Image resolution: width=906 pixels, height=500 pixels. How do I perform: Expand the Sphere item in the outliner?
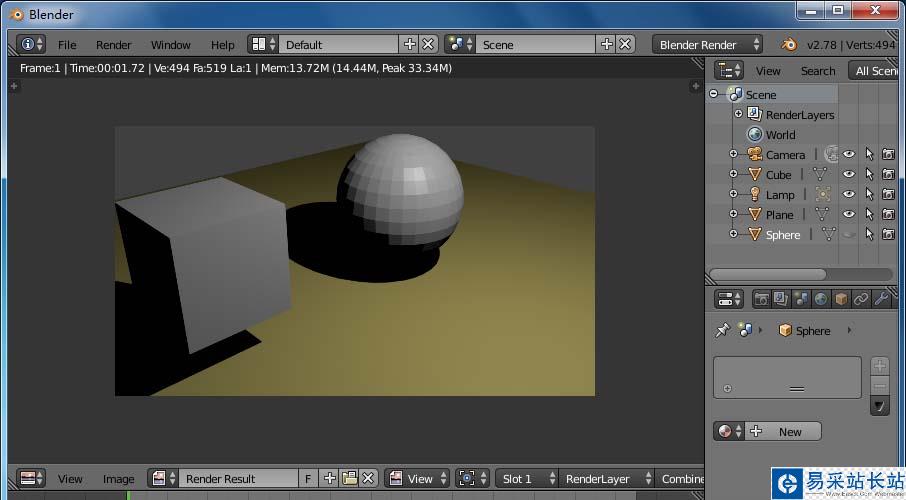coord(733,235)
